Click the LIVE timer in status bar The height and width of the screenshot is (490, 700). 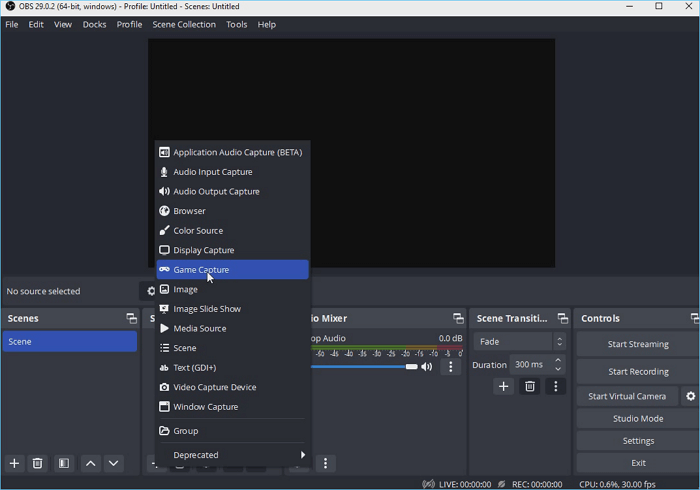tap(465, 484)
